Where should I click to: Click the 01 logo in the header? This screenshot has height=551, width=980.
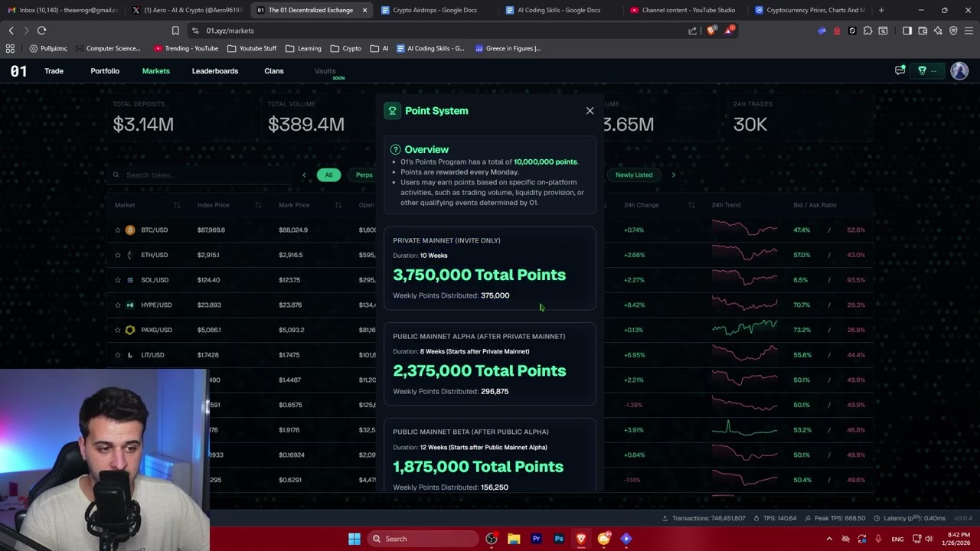[18, 71]
